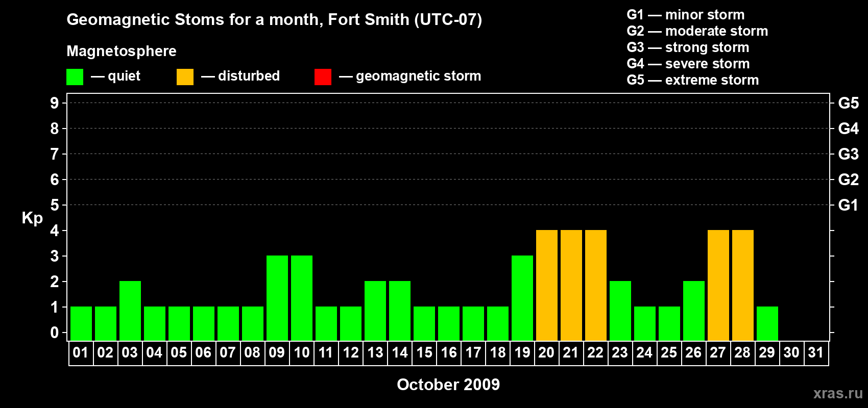Click the G5 label on right axis
Image resolution: width=868 pixels, height=408 pixels.
click(x=849, y=103)
